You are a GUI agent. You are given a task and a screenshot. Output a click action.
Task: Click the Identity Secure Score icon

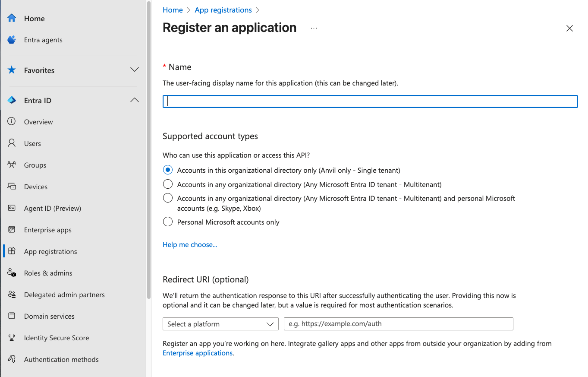click(x=12, y=337)
